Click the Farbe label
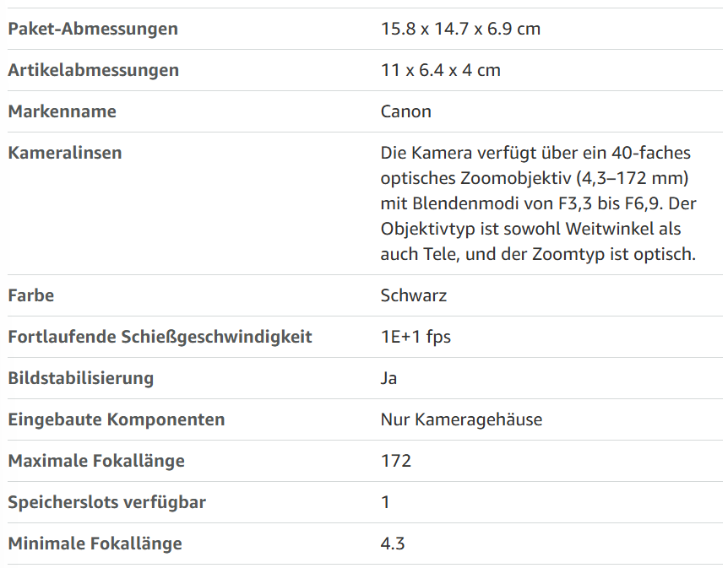Viewport: 728px width, 568px height. (x=31, y=295)
